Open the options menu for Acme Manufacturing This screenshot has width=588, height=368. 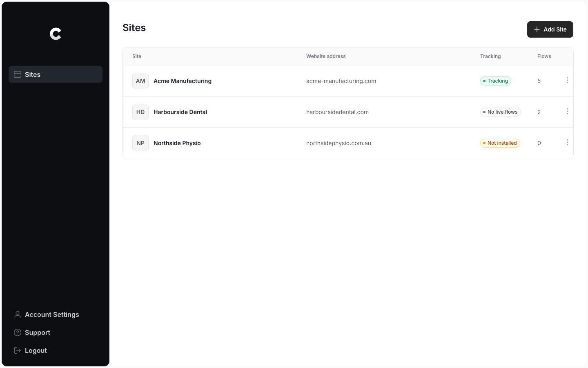567,80
